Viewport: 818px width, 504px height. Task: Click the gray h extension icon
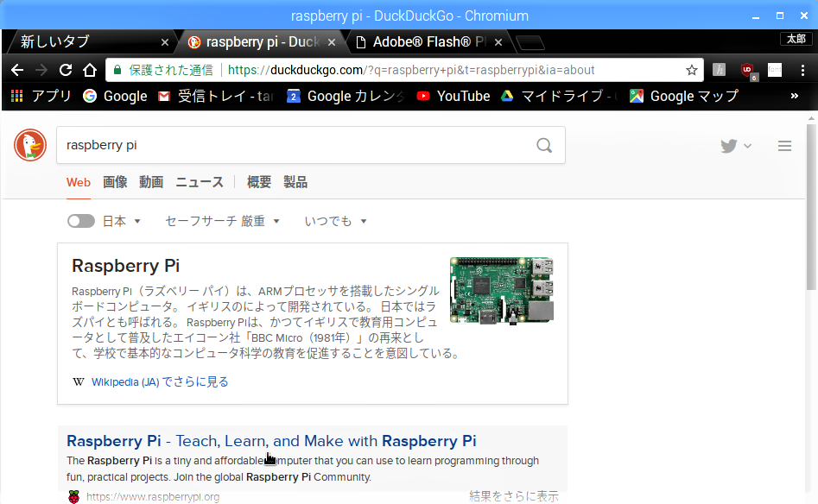coord(720,70)
